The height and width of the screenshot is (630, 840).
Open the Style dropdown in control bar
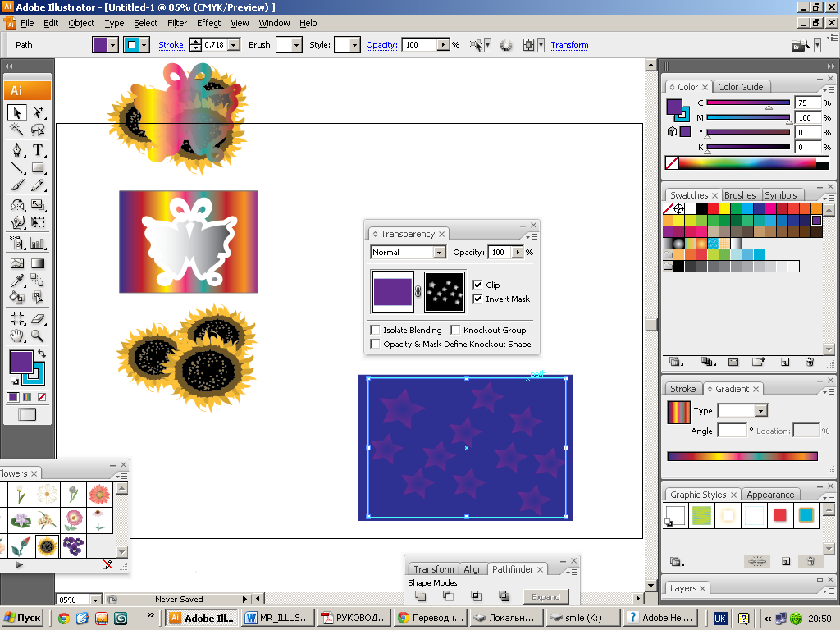click(354, 45)
